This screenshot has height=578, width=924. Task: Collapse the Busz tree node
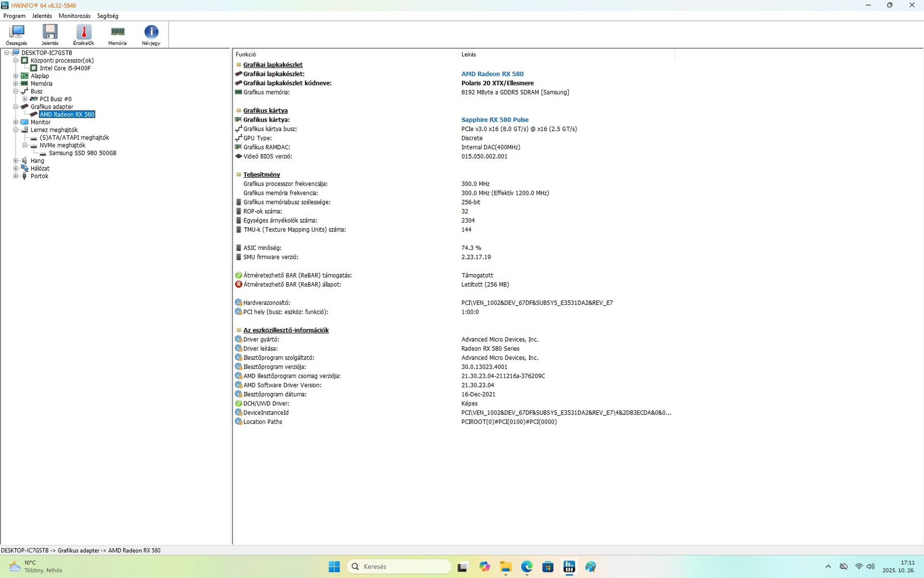click(x=16, y=91)
